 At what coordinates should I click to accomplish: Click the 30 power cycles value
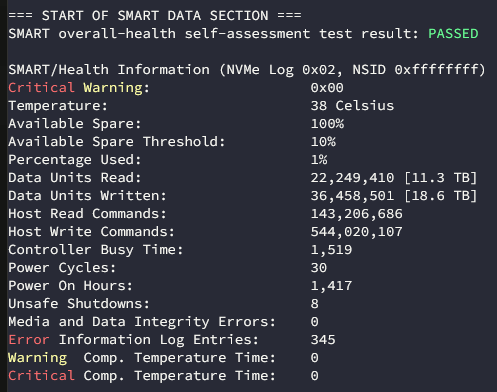[x=319, y=268]
